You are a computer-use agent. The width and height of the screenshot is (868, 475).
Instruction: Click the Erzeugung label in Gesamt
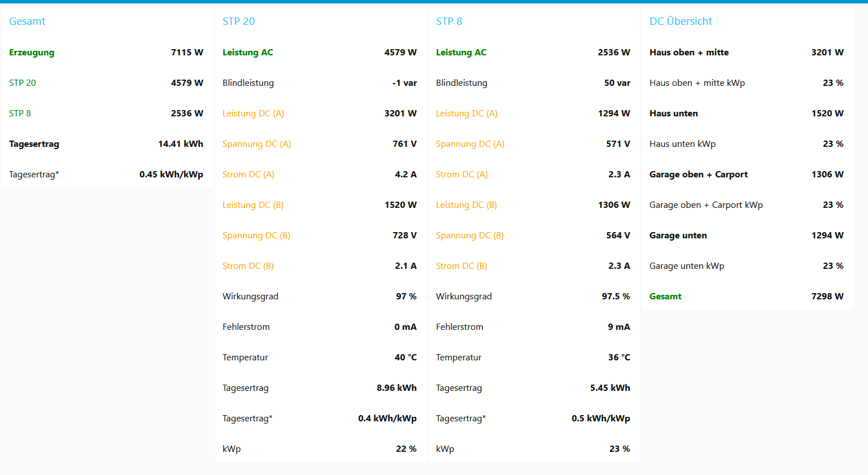pyautogui.click(x=32, y=53)
